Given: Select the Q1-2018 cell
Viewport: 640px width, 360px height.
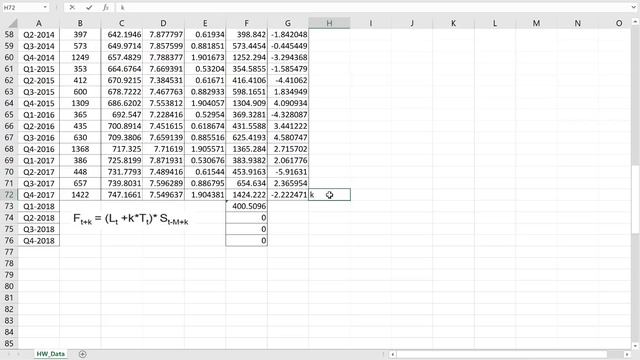Looking at the screenshot, I should click(39, 206).
